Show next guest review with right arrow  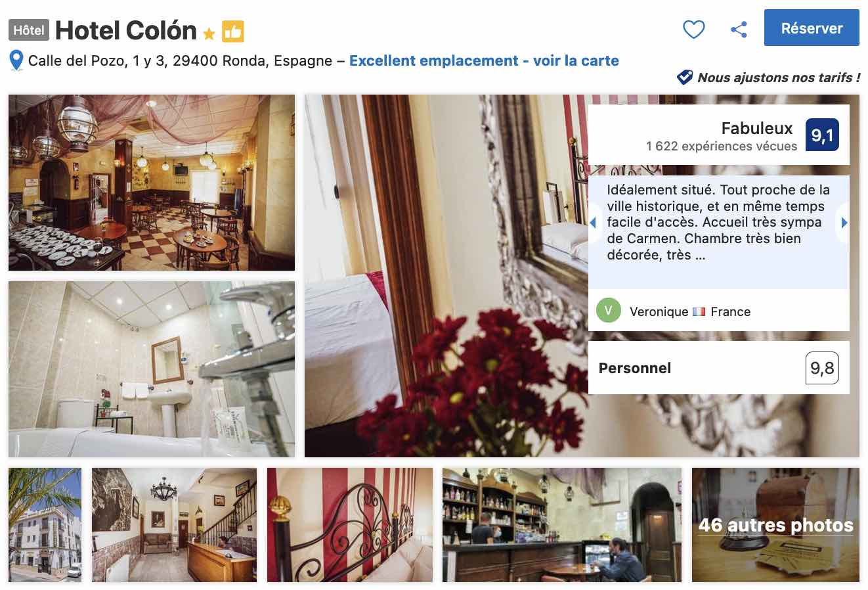844,223
